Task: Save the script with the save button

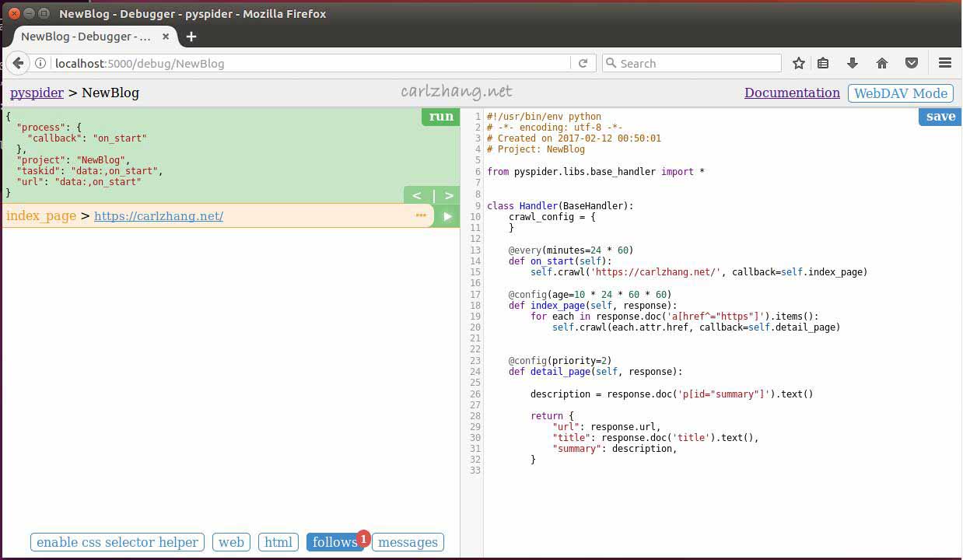Action: tap(940, 117)
